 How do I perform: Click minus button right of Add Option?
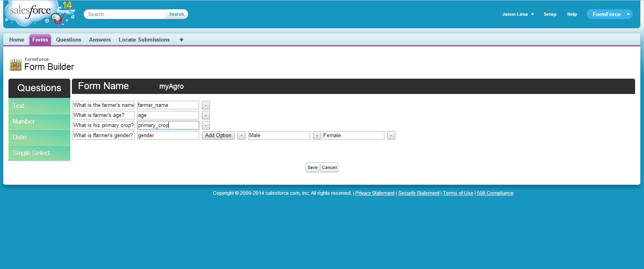(x=241, y=136)
